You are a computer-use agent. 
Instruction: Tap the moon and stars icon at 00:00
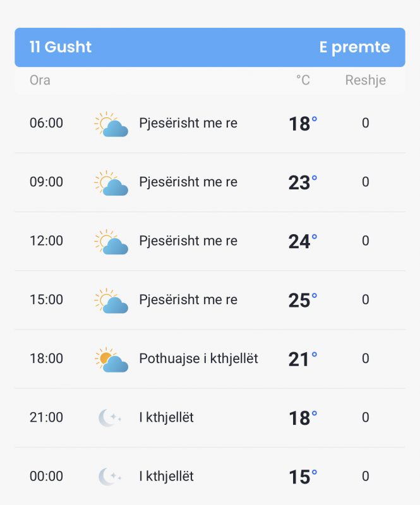(x=110, y=477)
